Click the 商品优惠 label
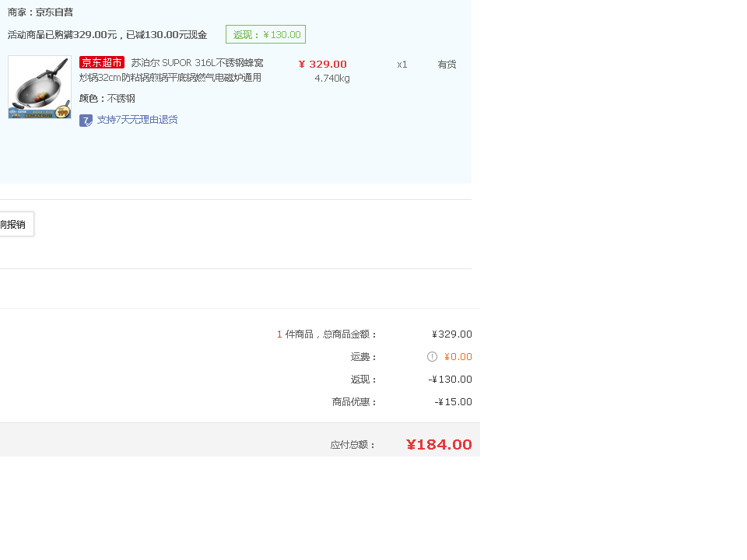This screenshot has width=747, height=560. point(355,402)
